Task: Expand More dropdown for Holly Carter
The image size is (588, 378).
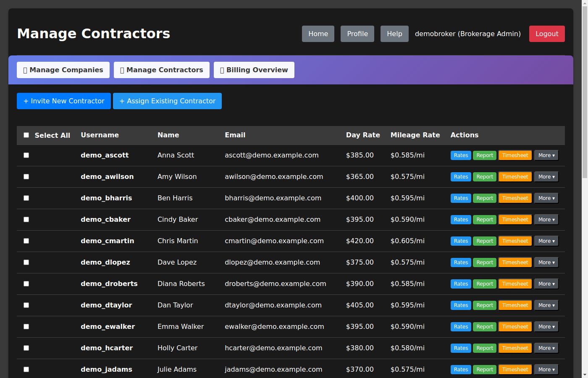Action: pyautogui.click(x=546, y=348)
